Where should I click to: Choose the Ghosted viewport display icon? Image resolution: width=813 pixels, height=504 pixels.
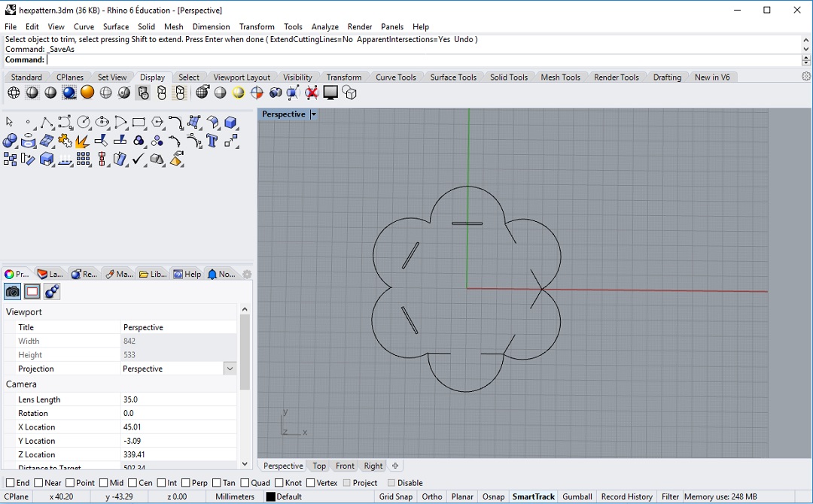tap(106, 93)
